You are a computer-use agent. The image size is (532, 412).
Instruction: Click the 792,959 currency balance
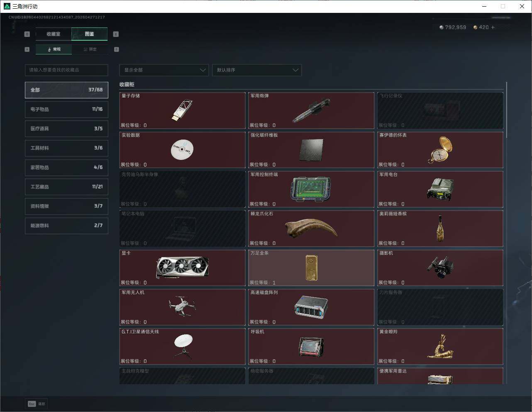tap(456, 27)
